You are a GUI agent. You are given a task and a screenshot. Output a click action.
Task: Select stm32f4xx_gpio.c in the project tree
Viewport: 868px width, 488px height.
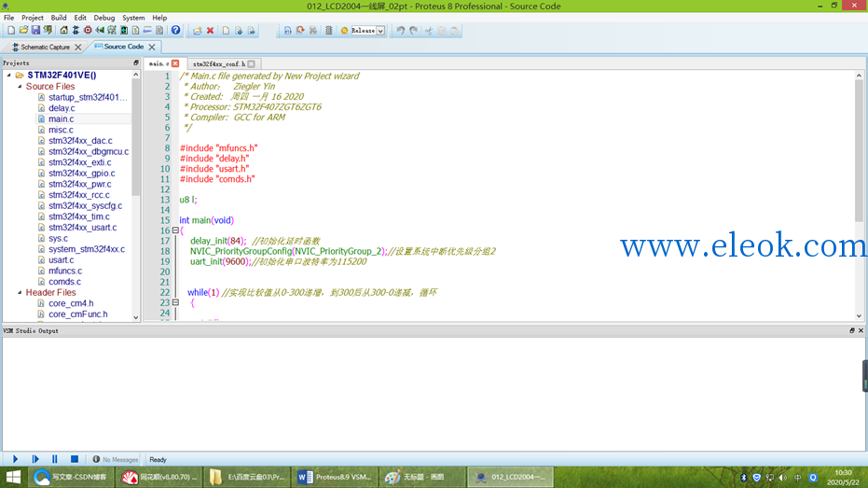tap(82, 174)
